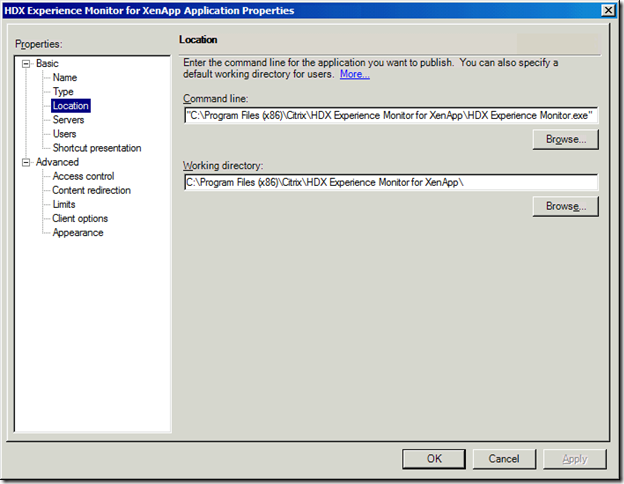Select the Basic properties group label

[47, 64]
